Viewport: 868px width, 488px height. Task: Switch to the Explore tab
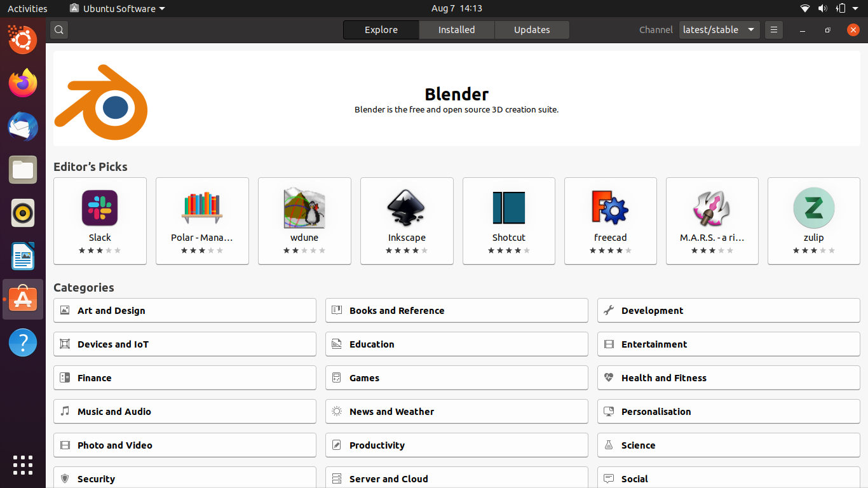(381, 30)
